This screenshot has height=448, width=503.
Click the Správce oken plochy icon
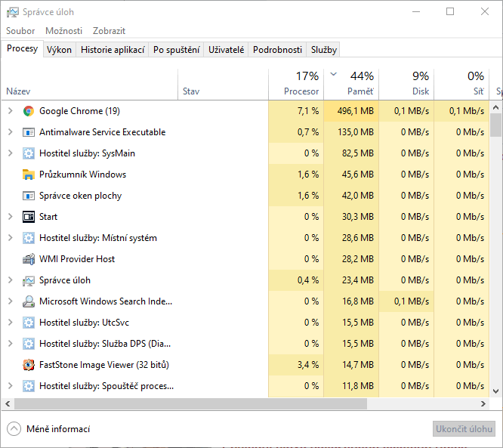coord(29,196)
